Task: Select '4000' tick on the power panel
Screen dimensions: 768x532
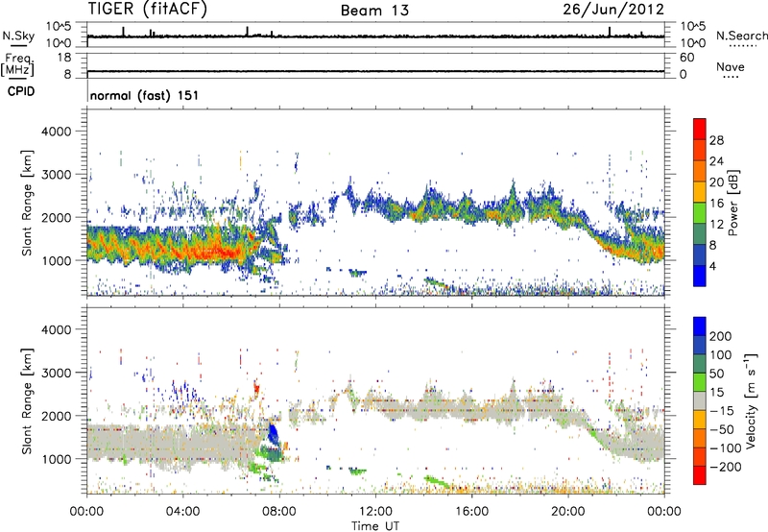Action: (56, 132)
